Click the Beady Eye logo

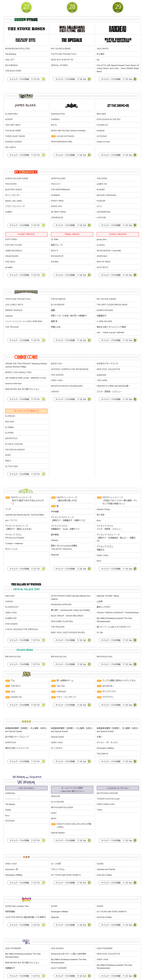[26, 40]
